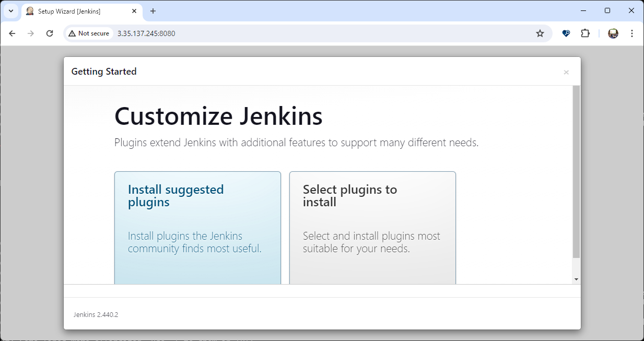644x341 pixels.
Task: Click the scrollbar down arrow in dialog
Action: tap(576, 279)
